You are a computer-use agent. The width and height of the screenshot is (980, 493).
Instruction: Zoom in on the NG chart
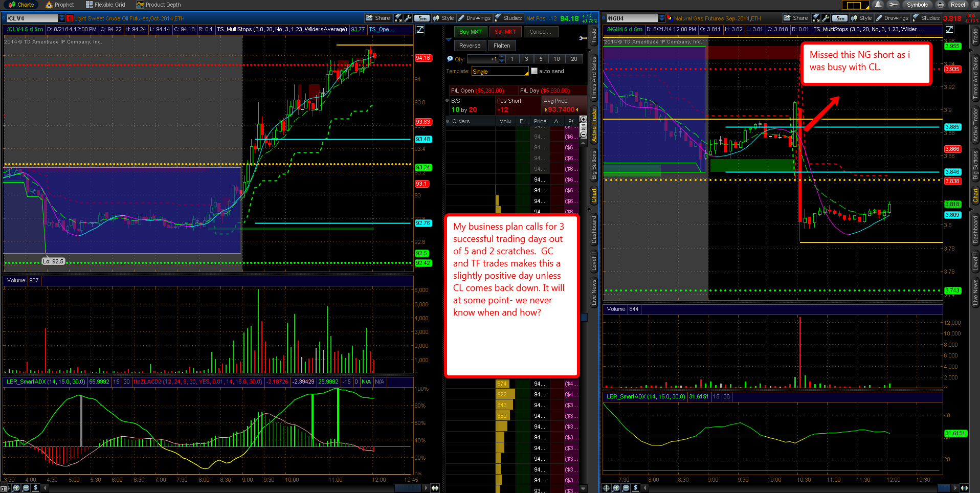(616, 488)
